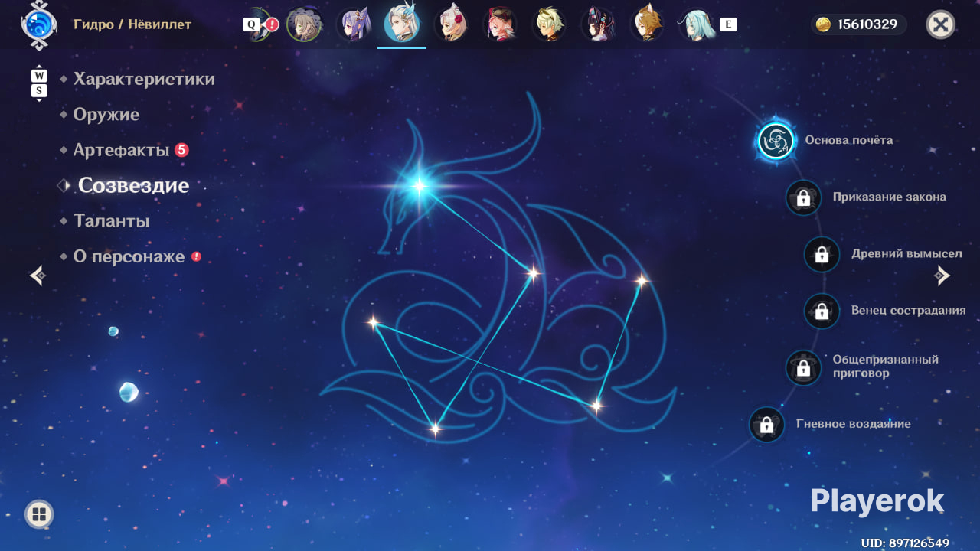This screenshot has width=980, height=551.
Task: Click the Mora coin icon
Action: tap(823, 24)
